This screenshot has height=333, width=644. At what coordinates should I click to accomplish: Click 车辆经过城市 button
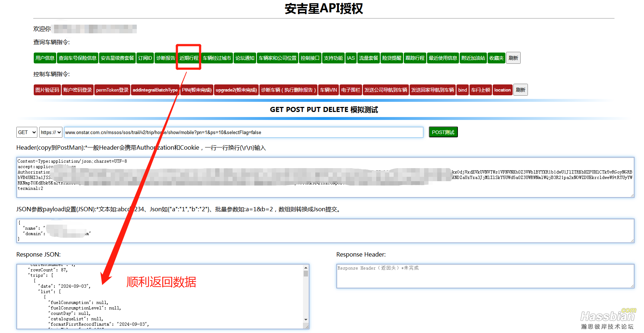click(217, 58)
